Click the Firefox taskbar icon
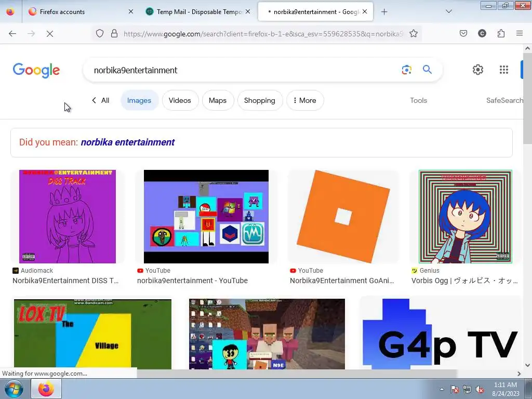The image size is (532, 399). point(46,389)
